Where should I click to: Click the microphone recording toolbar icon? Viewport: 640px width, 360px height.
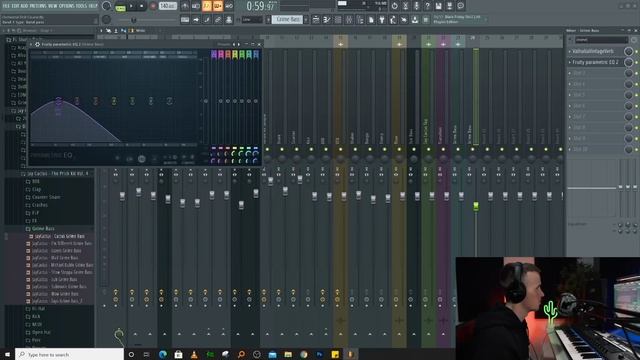point(416,6)
